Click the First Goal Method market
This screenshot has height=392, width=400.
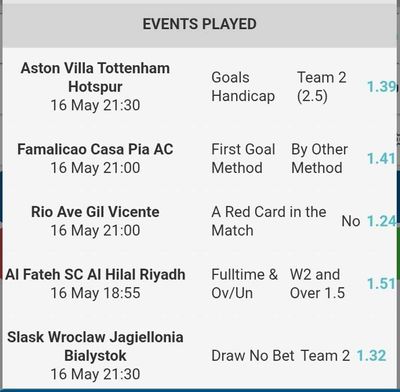(x=243, y=158)
